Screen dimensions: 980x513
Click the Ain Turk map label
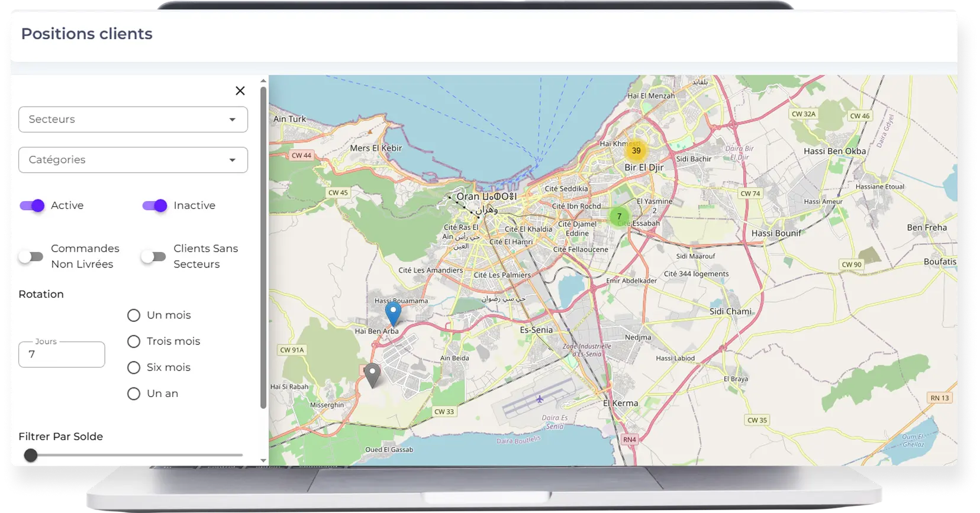[x=289, y=119]
